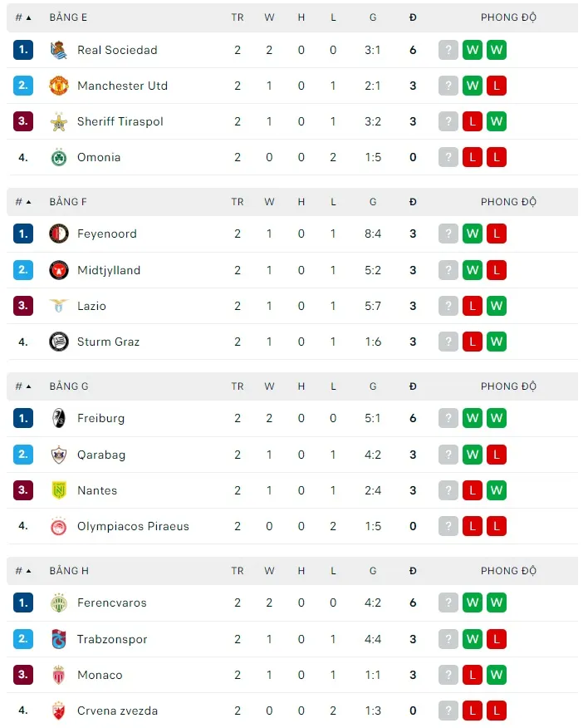Screen dimensions: 583x728
Task: Select the PHONG ĐỘ column header
Action: point(507,17)
